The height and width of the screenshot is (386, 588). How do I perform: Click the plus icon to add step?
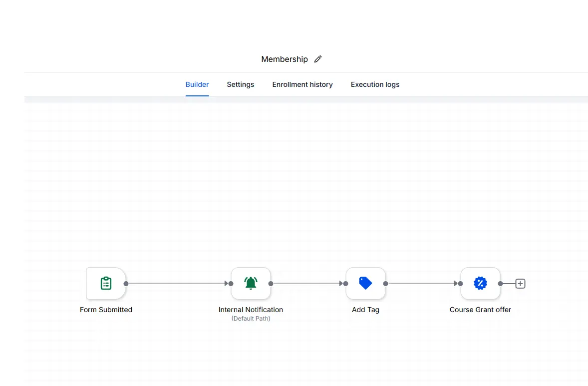click(x=520, y=284)
